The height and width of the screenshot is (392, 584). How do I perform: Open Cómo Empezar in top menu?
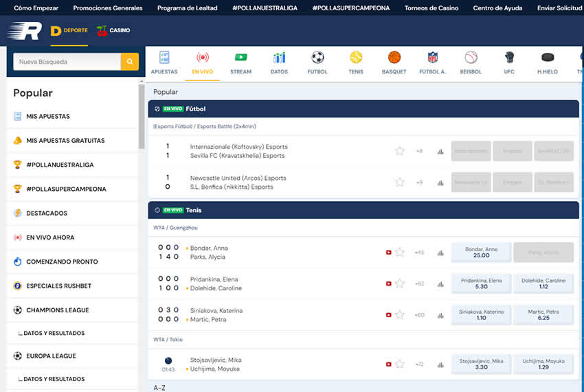pyautogui.click(x=36, y=8)
